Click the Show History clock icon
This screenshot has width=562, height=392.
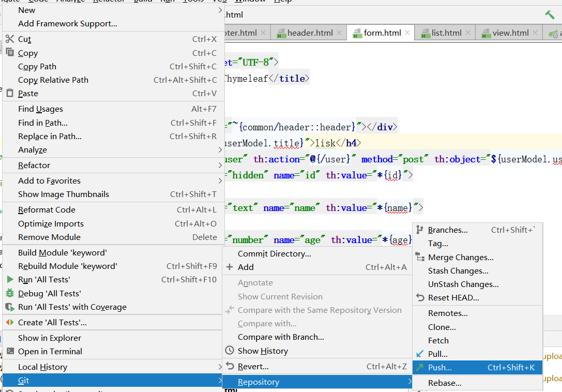[x=230, y=351]
